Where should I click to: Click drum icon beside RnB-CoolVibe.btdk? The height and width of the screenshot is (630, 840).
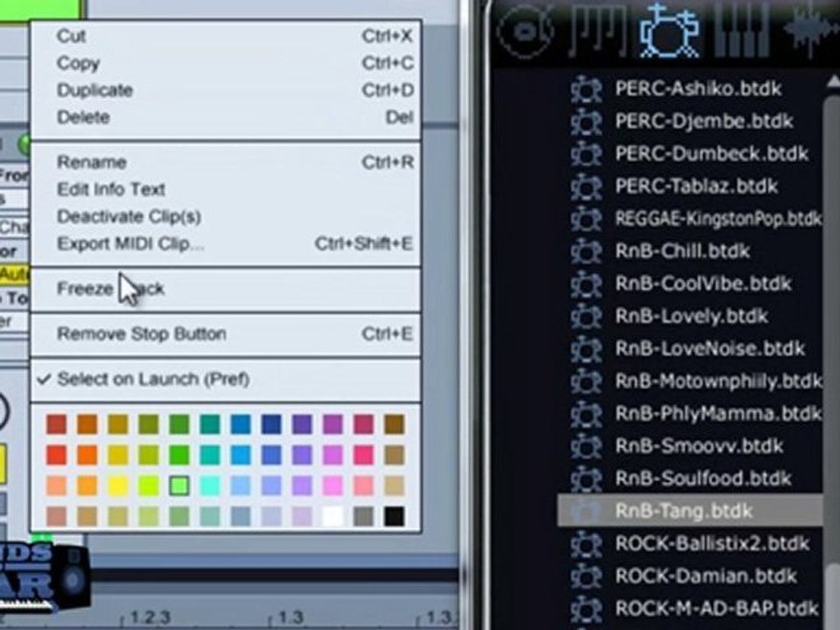tap(586, 283)
